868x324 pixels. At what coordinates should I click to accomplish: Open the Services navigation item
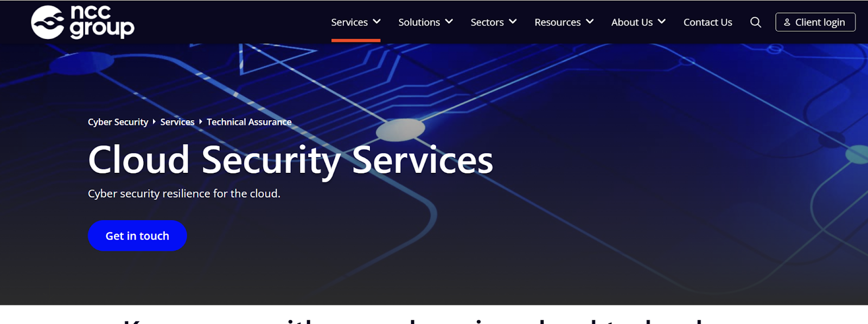pyautogui.click(x=349, y=22)
